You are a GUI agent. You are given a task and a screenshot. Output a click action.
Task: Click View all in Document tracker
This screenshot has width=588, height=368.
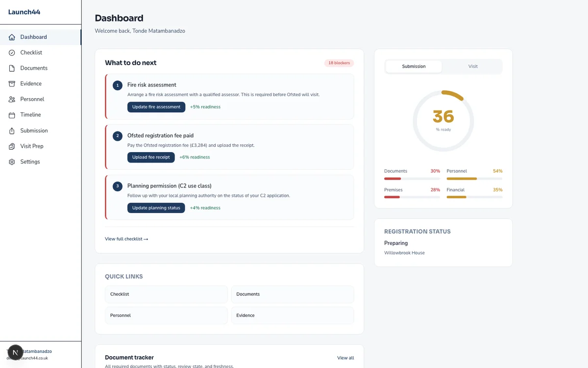(x=345, y=358)
